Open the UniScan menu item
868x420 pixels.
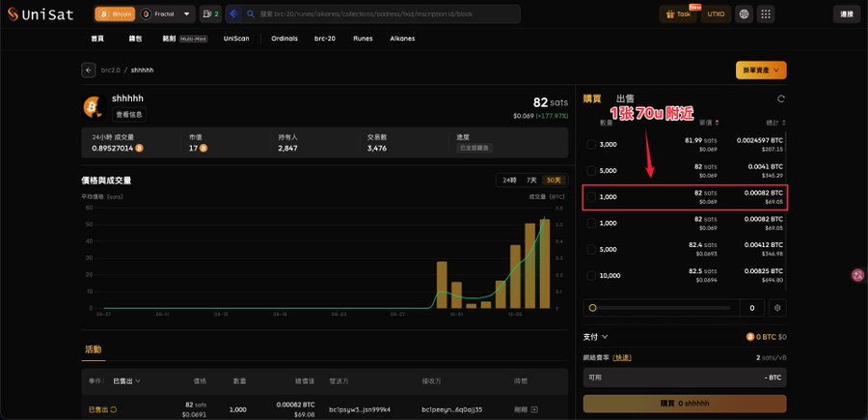tap(236, 39)
